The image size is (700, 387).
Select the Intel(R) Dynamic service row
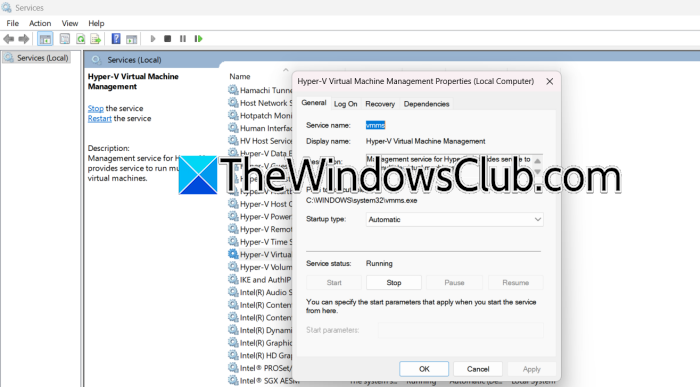[x=260, y=330]
